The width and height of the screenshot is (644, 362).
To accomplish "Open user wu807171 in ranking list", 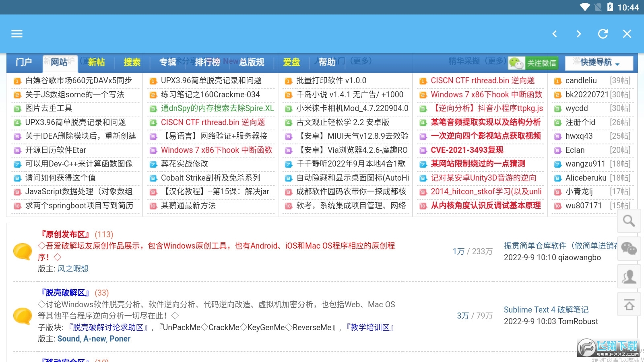I will click(583, 206).
